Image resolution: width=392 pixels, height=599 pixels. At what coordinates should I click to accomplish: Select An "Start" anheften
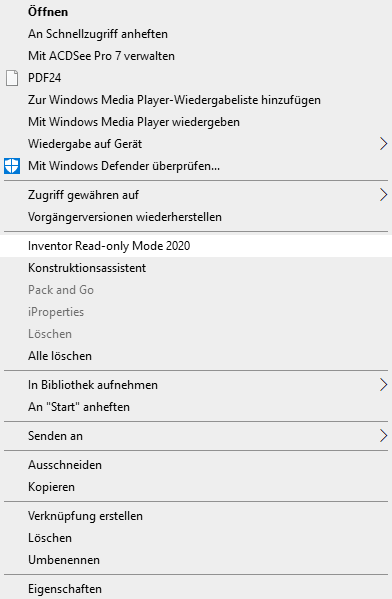point(196,407)
